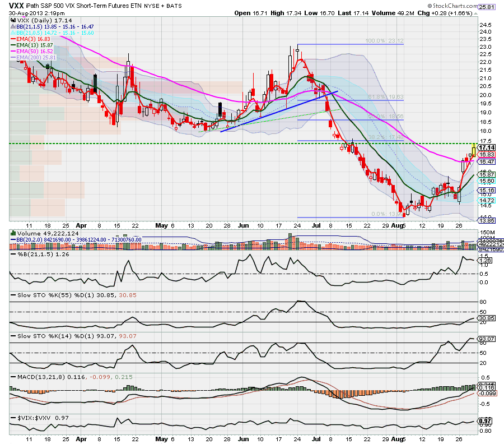Click the 93.07 value tag on right axis

coord(487,339)
